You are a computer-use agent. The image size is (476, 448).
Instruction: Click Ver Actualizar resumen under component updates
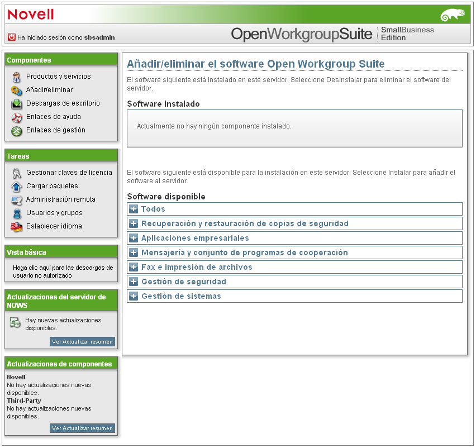tap(82, 428)
